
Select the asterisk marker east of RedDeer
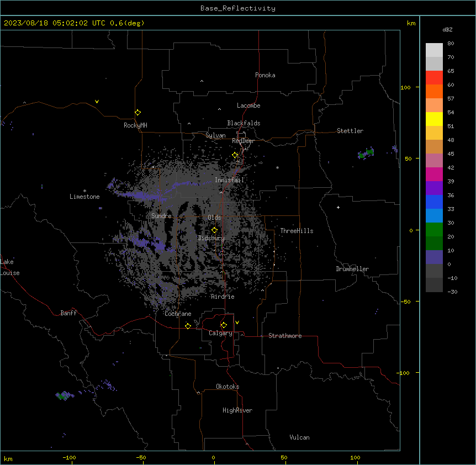coord(277,167)
